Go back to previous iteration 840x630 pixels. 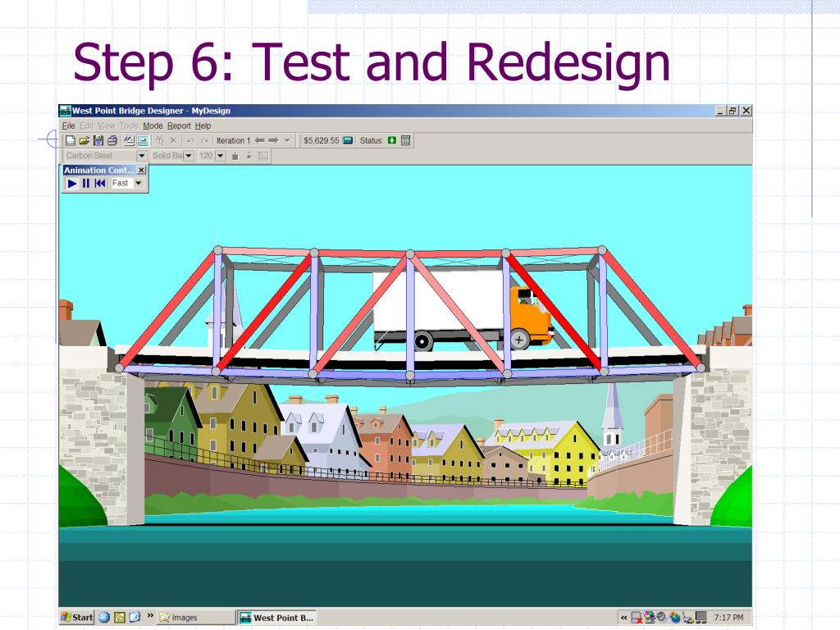260,140
